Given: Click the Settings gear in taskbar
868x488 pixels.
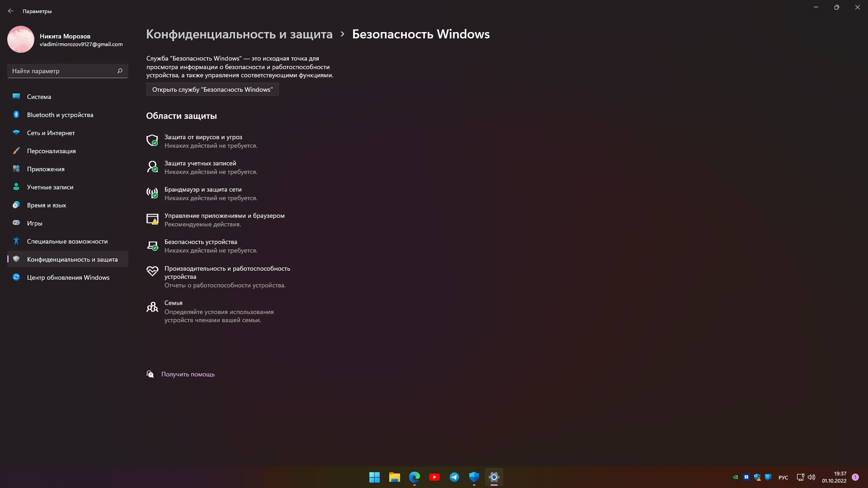Looking at the screenshot, I should [x=494, y=477].
